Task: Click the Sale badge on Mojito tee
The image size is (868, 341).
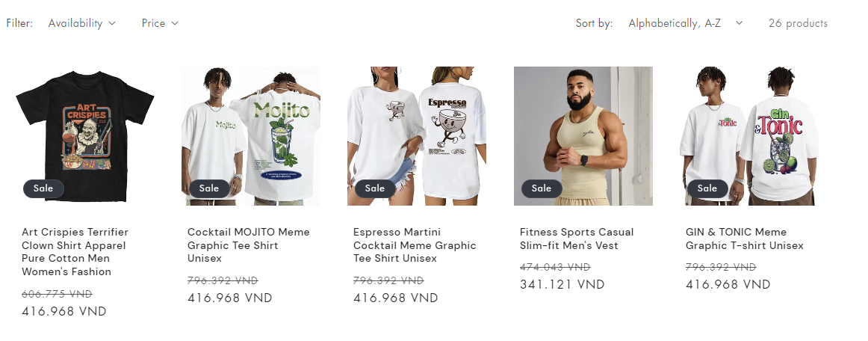Action: pyautogui.click(x=209, y=188)
